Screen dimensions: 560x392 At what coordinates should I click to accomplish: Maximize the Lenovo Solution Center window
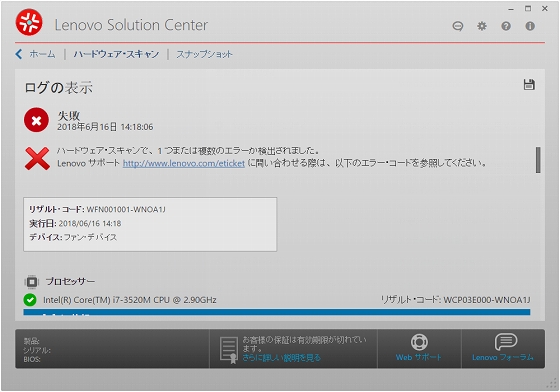(528, 9)
